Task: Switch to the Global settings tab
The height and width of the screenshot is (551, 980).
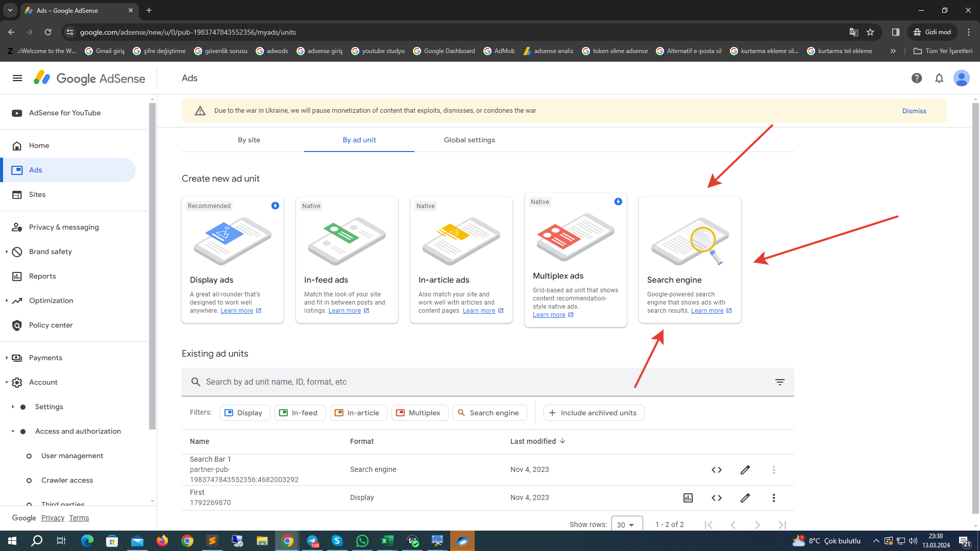Action: click(470, 140)
